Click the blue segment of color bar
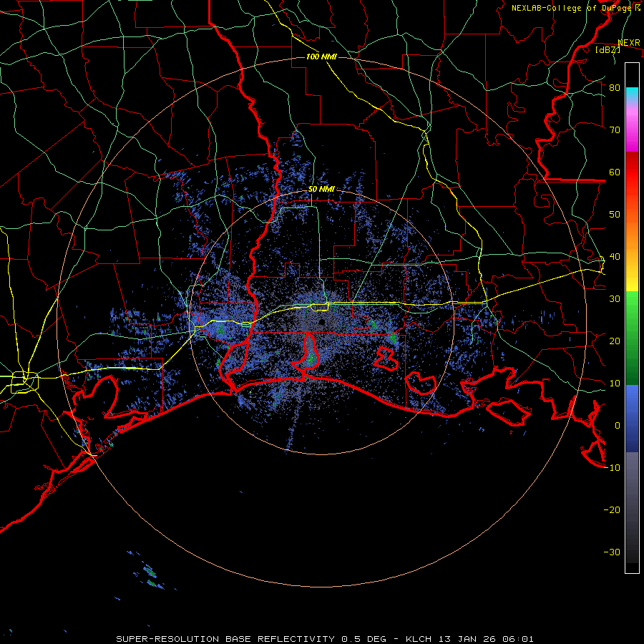The height and width of the screenshot is (644, 644). [x=632, y=419]
